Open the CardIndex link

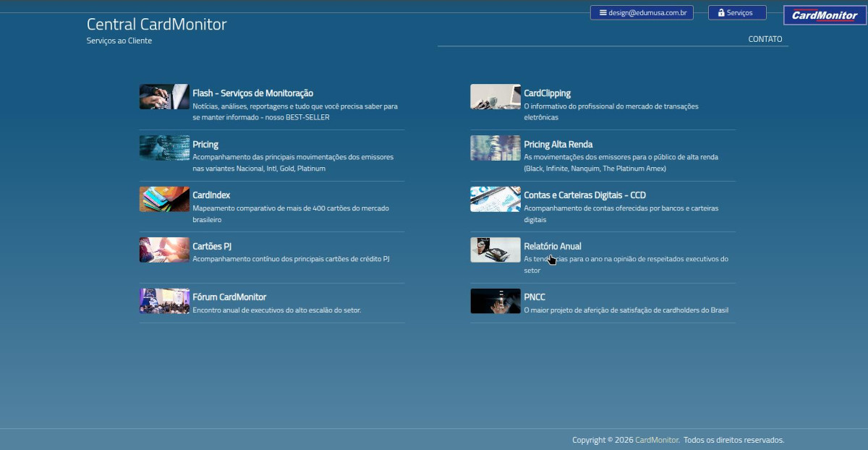click(211, 195)
